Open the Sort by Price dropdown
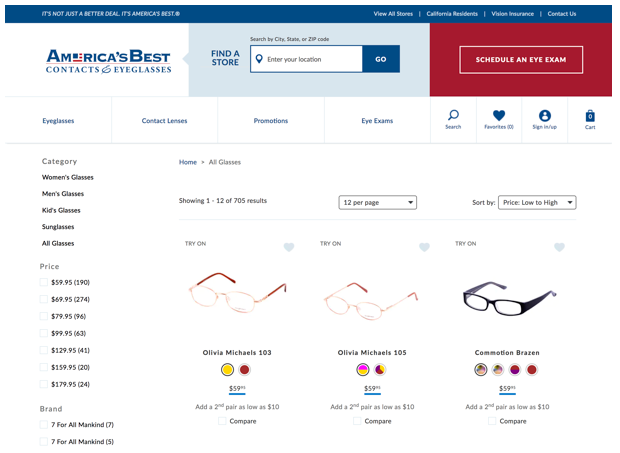This screenshot has height=453, width=620. 537,202
